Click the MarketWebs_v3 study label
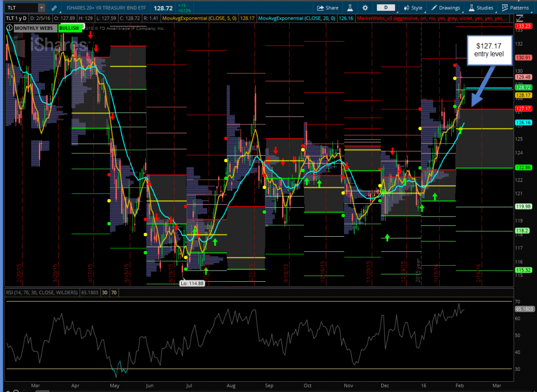 [x=431, y=18]
